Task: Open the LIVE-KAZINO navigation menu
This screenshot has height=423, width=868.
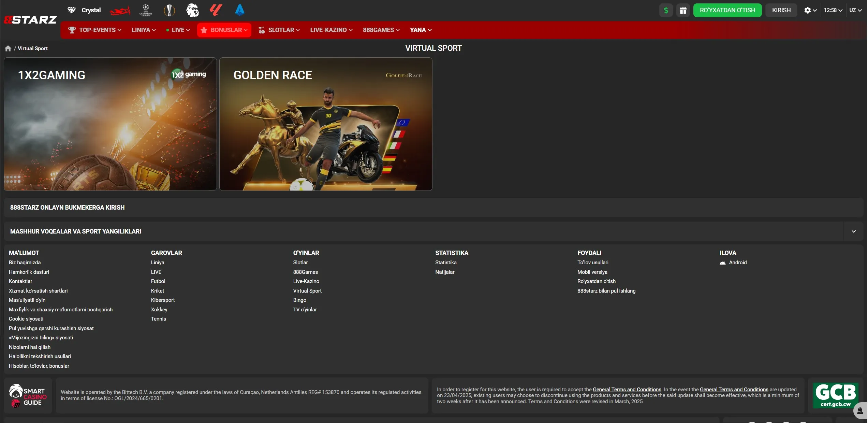Action: click(x=331, y=30)
